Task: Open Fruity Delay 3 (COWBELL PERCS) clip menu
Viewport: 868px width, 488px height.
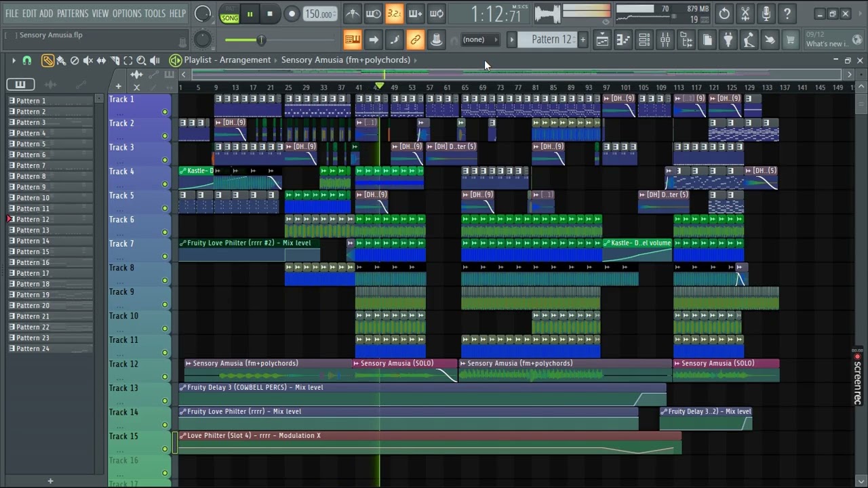Action: click(182, 388)
